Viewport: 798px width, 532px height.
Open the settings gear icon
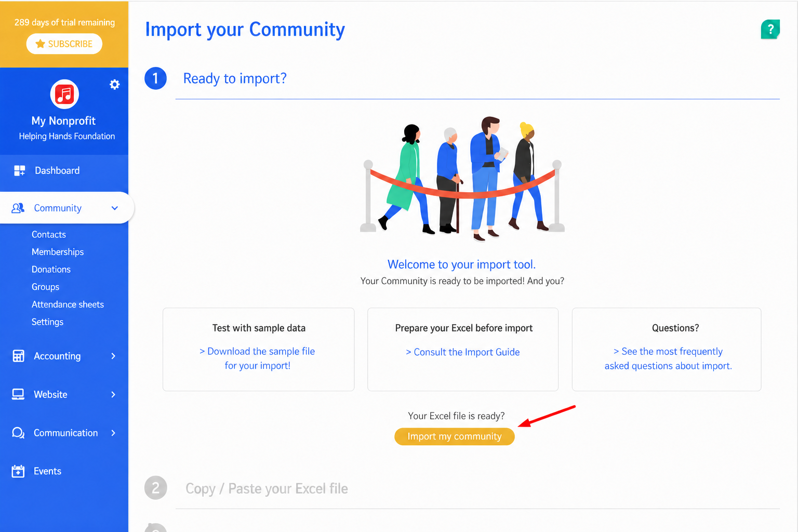(115, 85)
